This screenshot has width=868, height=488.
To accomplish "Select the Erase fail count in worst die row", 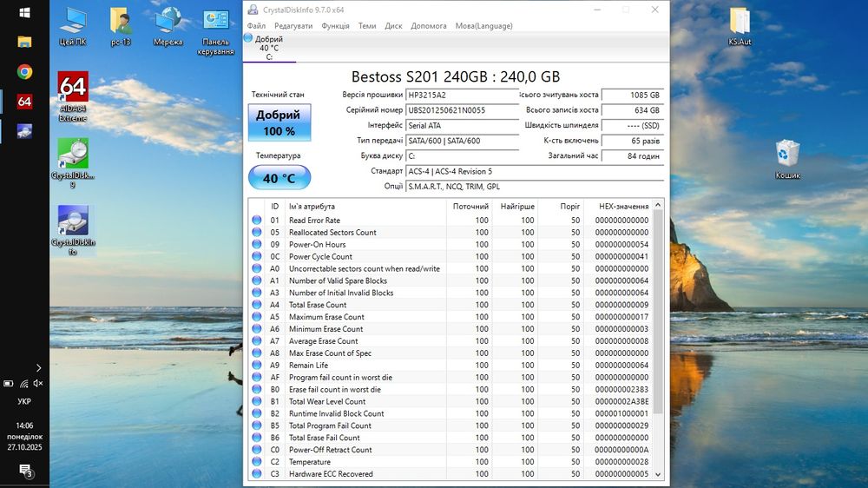I will [x=450, y=389].
